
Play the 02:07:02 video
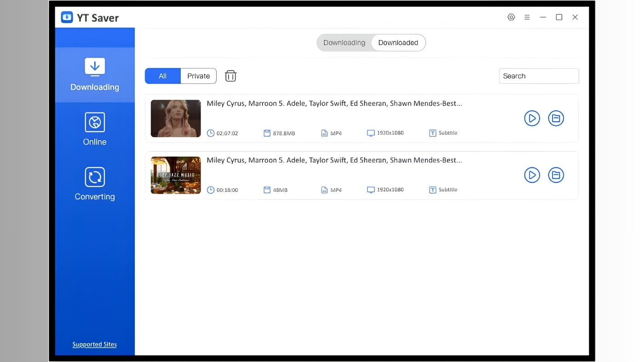(x=532, y=119)
